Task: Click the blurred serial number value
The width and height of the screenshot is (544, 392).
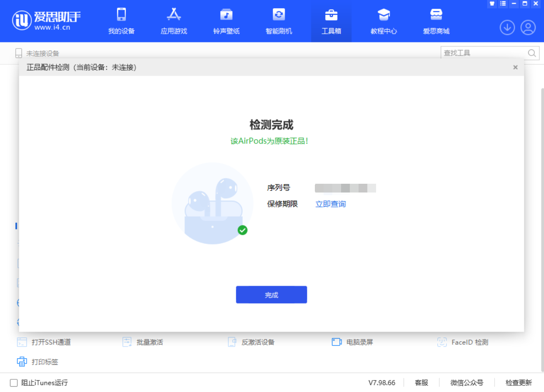Action: click(x=345, y=188)
